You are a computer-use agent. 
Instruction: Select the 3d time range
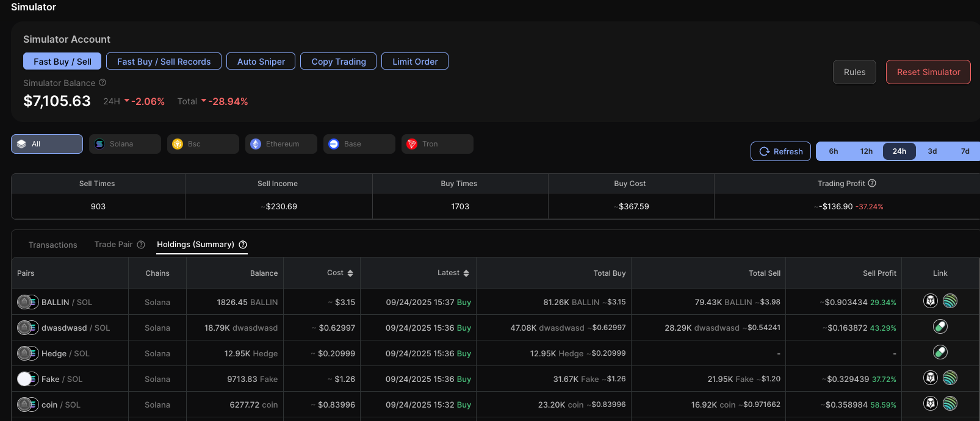932,151
